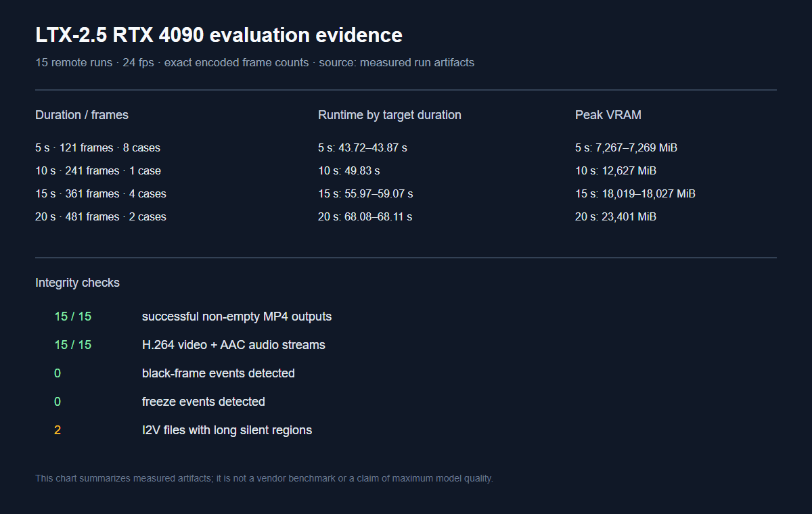Click the row '10 s · 241 frames · 1 case'

coord(98,170)
